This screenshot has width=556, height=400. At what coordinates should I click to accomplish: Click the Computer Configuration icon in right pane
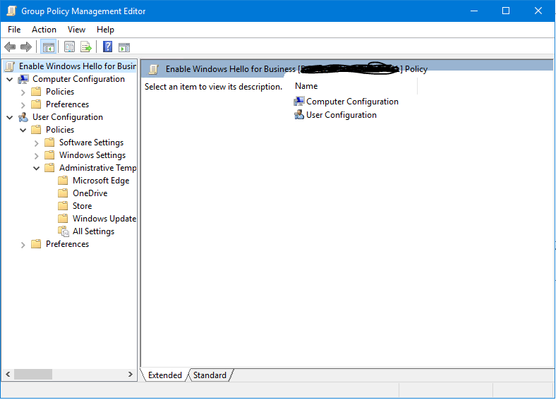[299, 101]
